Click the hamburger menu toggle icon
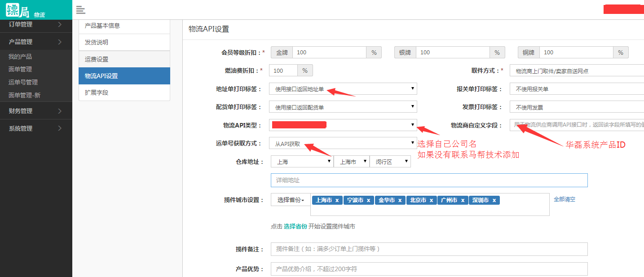 click(81, 10)
